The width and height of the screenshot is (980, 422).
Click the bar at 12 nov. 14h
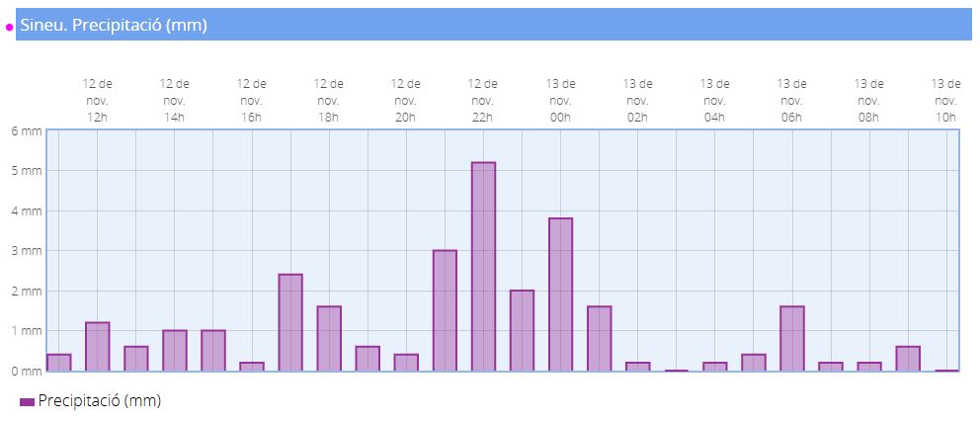pos(175,350)
